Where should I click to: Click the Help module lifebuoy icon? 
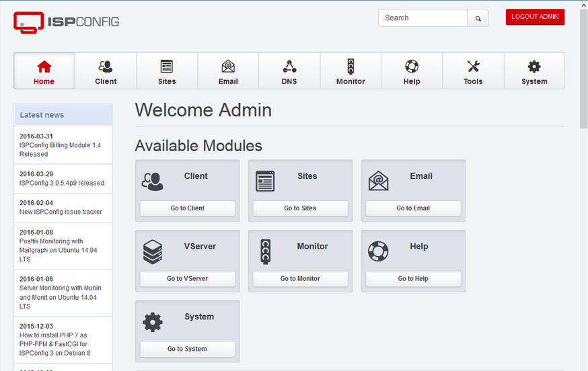[378, 251]
